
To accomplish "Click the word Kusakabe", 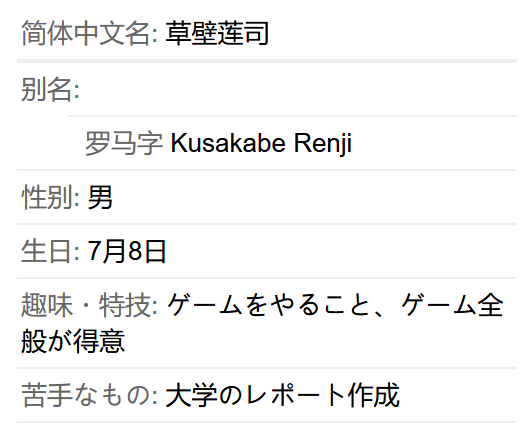I will click(228, 143).
